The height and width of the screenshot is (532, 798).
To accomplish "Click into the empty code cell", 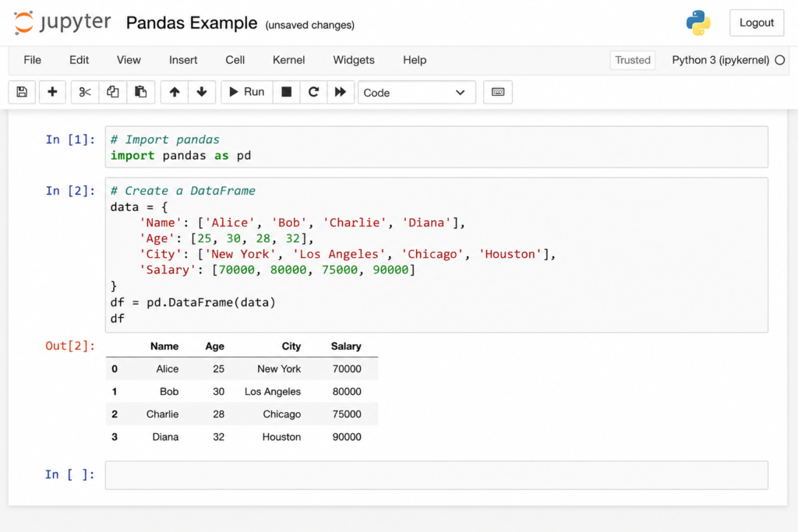I will point(436,475).
